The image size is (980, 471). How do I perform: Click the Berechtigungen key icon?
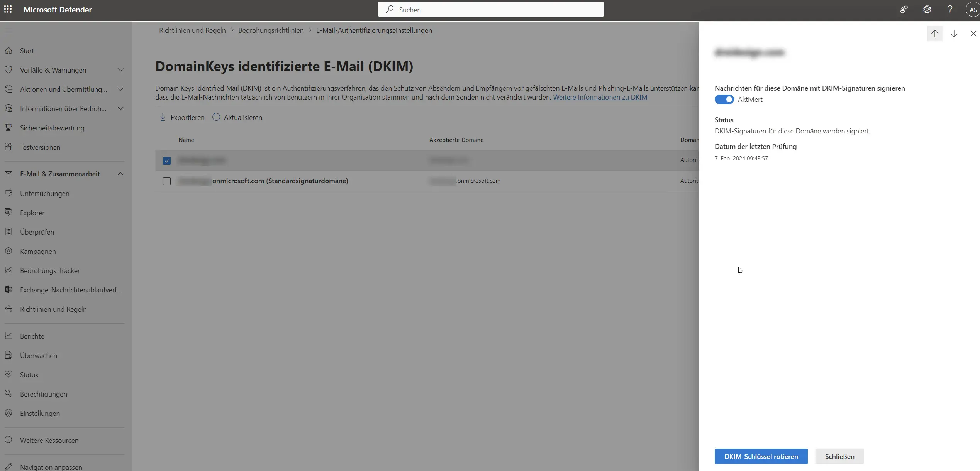8,394
